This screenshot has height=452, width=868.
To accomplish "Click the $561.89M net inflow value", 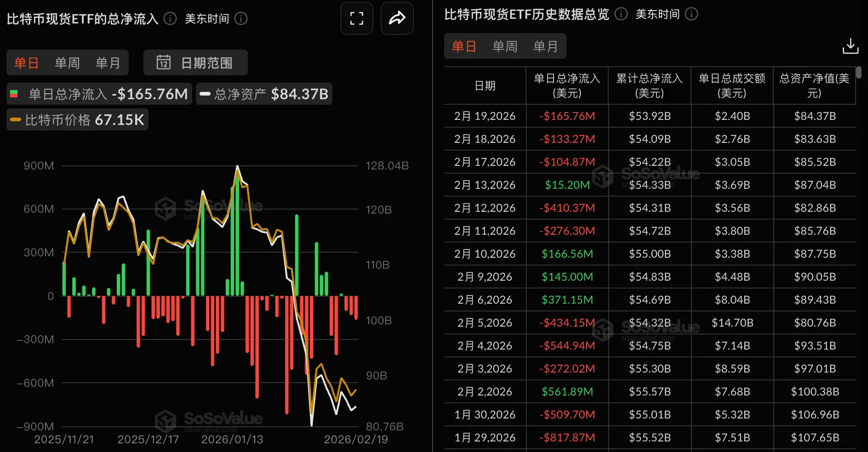I will coord(567,391).
